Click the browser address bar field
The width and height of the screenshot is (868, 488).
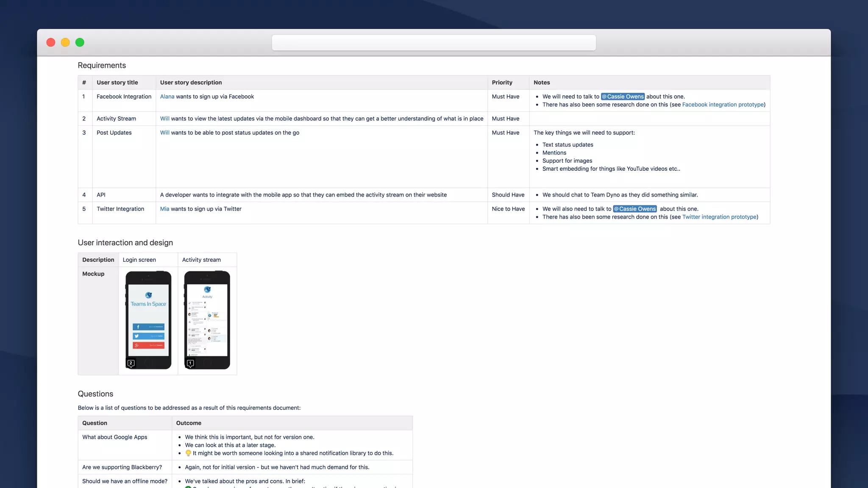(434, 43)
